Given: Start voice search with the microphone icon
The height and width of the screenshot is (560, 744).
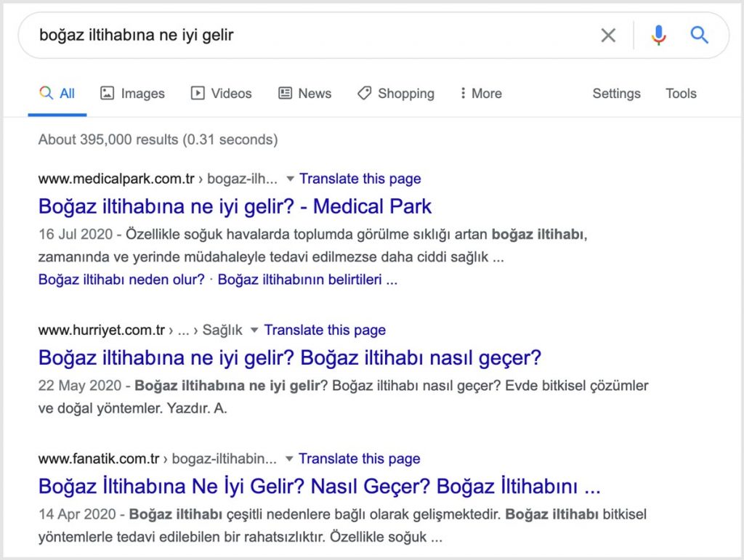Looking at the screenshot, I should tap(658, 35).
